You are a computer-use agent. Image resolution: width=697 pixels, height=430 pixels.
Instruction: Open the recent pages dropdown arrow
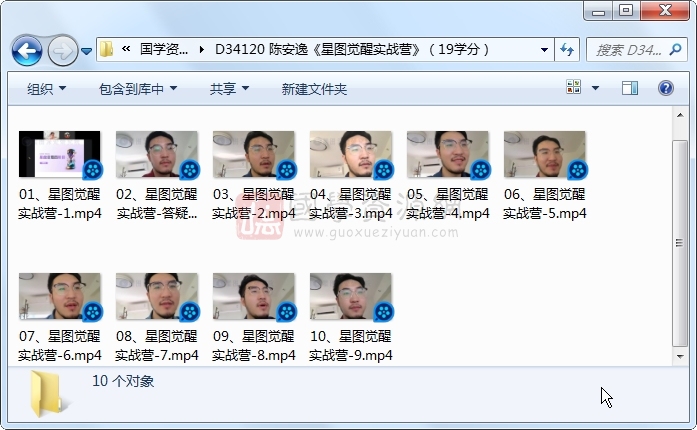click(87, 51)
